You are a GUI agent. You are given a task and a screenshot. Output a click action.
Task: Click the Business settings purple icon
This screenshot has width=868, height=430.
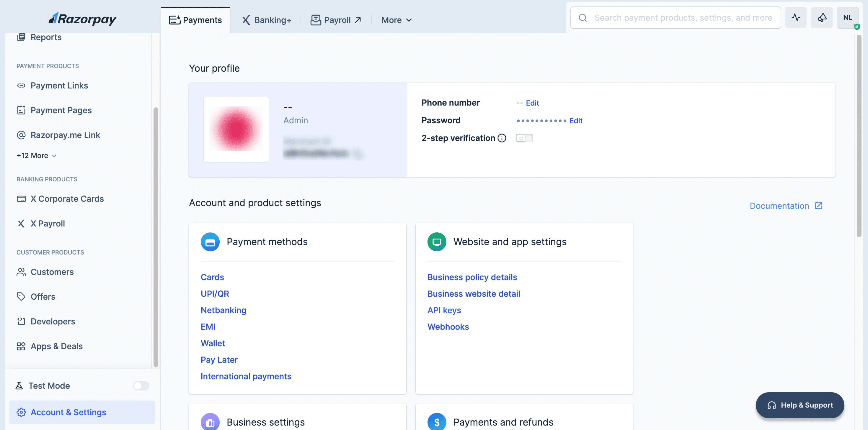click(210, 421)
